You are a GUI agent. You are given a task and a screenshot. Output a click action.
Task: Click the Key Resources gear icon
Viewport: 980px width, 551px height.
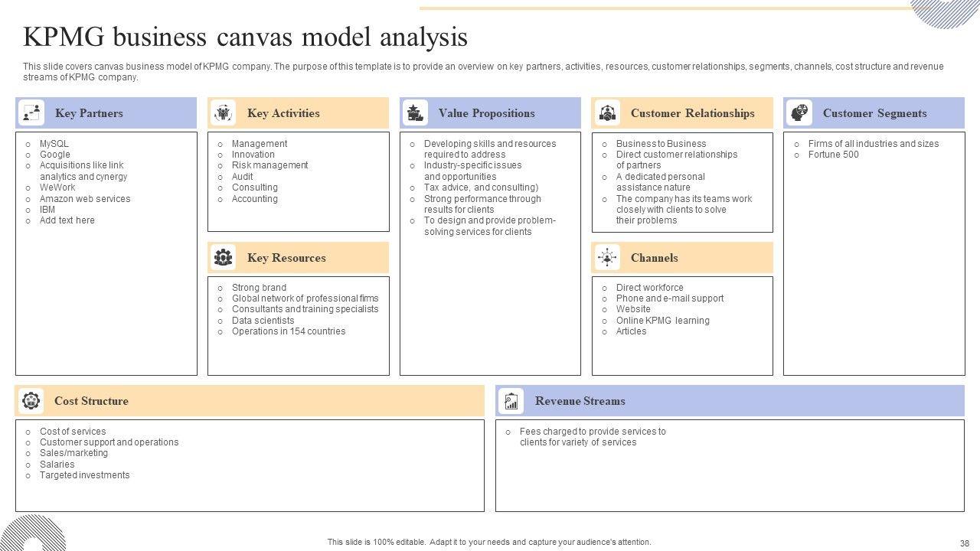223,258
